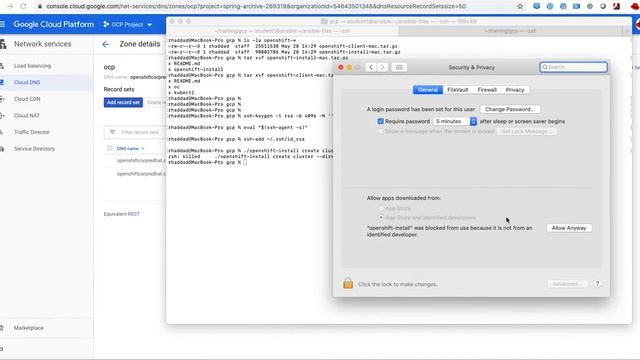This screenshot has width=640, height=360.
Task: Click the Add record set button
Action: click(123, 102)
